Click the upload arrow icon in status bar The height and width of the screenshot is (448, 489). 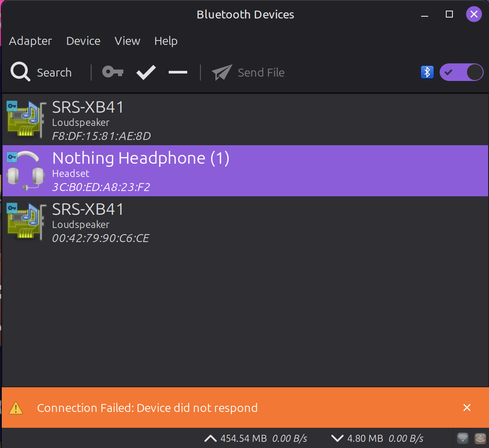pyautogui.click(x=211, y=438)
